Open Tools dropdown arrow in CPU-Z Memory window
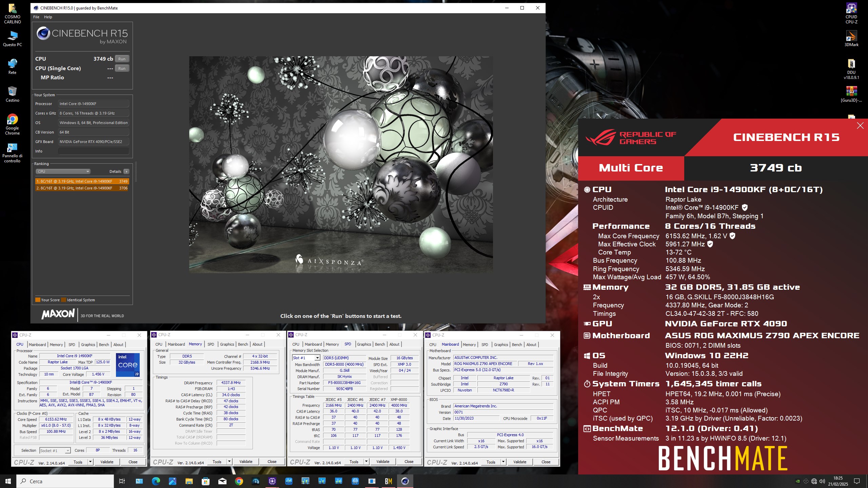 229,462
